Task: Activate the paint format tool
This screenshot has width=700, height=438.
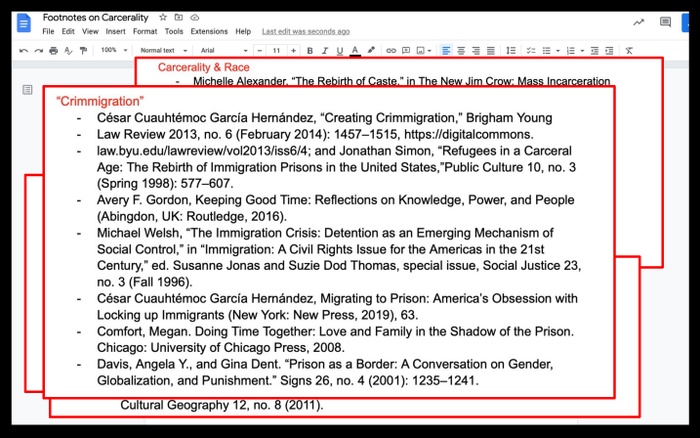Action: (x=83, y=51)
